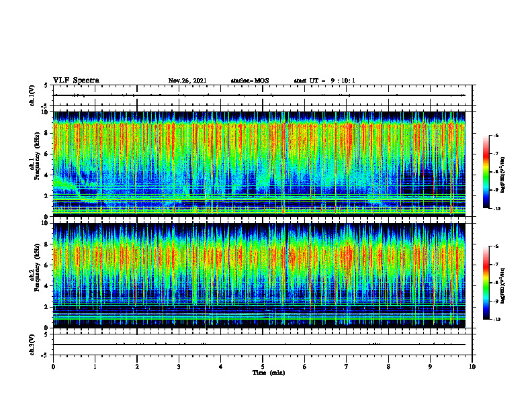This screenshot has height=411, width=532.
Task: Click the '8' kHz tick on ch.1 spectrogram
Action: coord(47,133)
